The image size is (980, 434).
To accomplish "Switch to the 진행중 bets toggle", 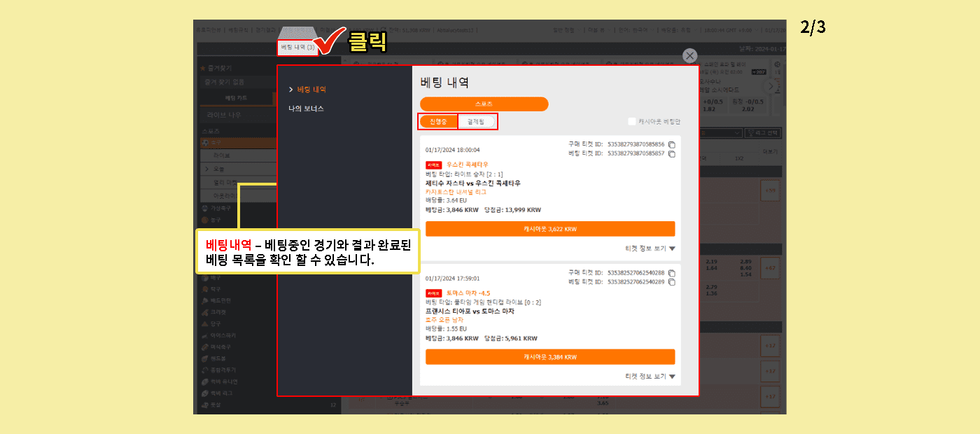I will click(438, 122).
